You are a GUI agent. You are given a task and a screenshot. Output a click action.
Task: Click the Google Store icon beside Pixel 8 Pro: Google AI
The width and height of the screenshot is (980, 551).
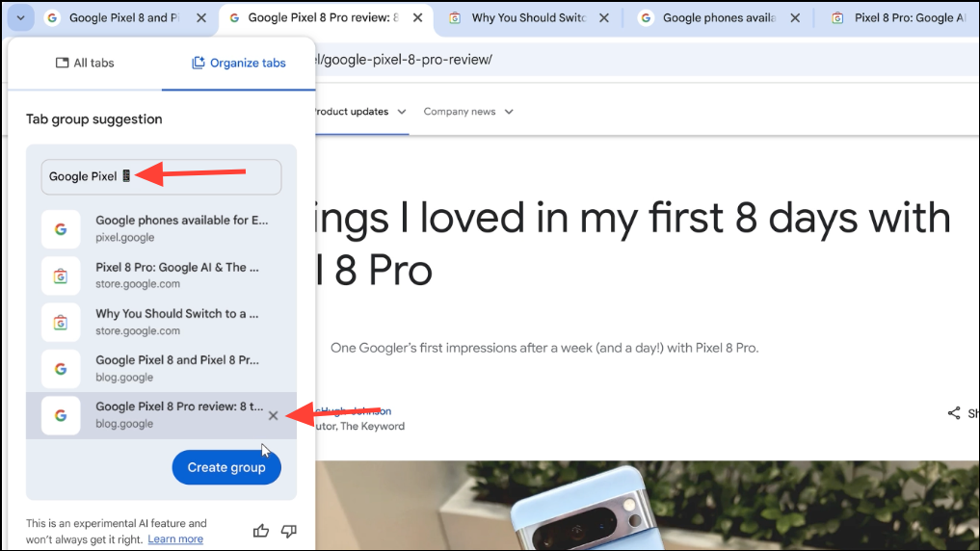coord(61,276)
